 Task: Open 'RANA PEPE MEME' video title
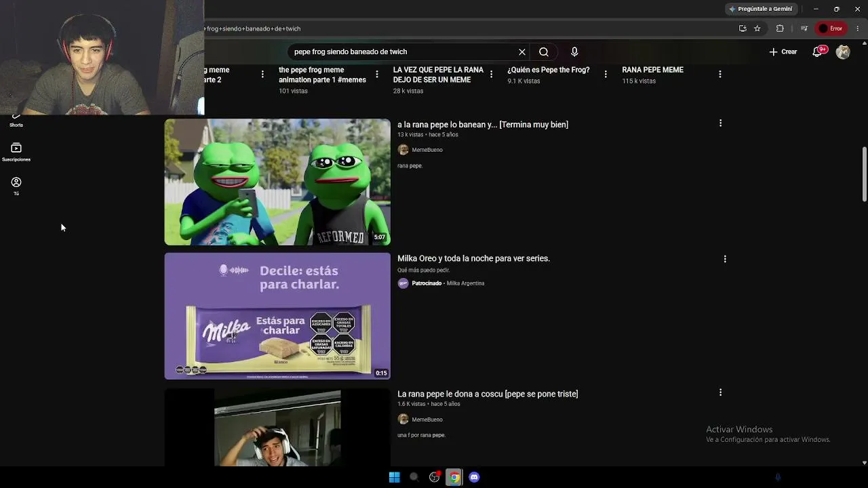[x=652, y=70]
